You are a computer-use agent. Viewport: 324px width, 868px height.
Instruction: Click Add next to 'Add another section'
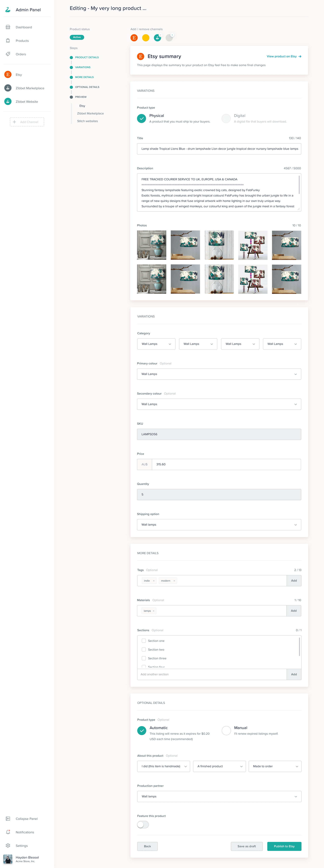(294, 674)
